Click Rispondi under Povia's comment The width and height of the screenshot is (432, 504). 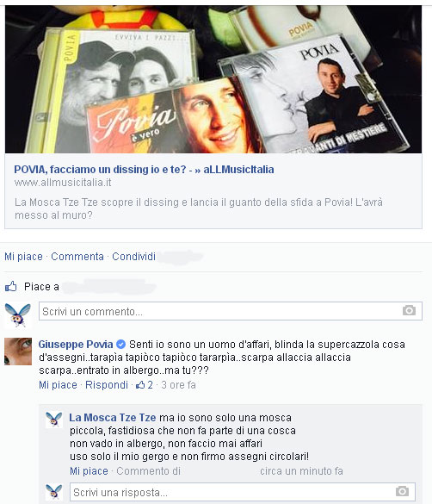coord(107,385)
